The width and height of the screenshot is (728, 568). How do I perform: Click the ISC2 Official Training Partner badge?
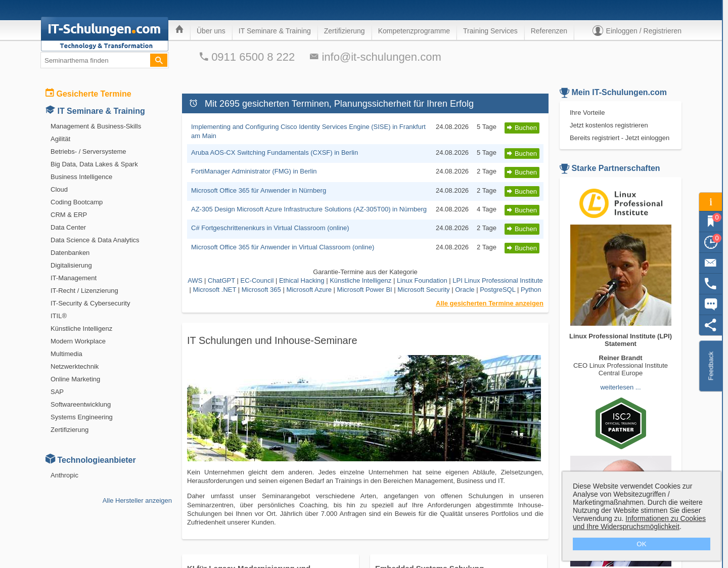(621, 423)
